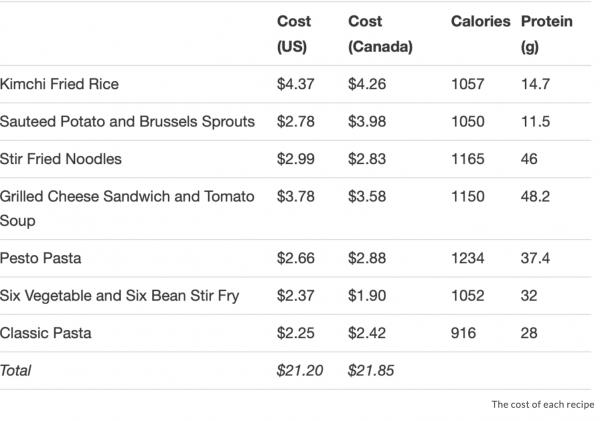Select Grilled Cheese Sandwich and Tomato Soup
Viewport: 600px width, 421px height.
(x=127, y=209)
